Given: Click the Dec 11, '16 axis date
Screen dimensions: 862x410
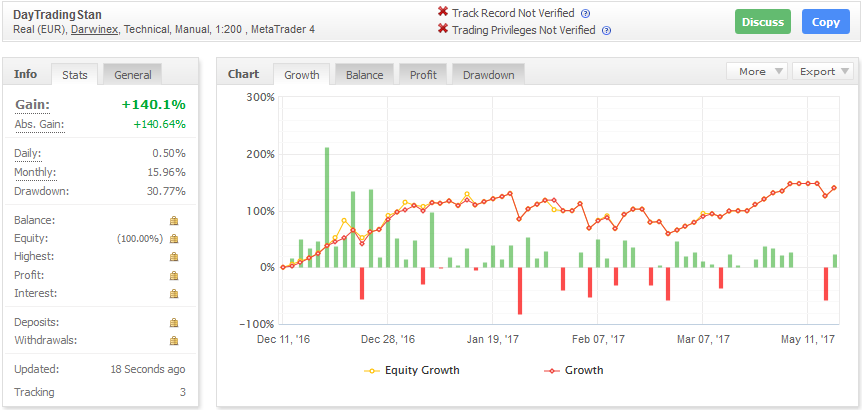Looking at the screenshot, I should (x=284, y=340).
